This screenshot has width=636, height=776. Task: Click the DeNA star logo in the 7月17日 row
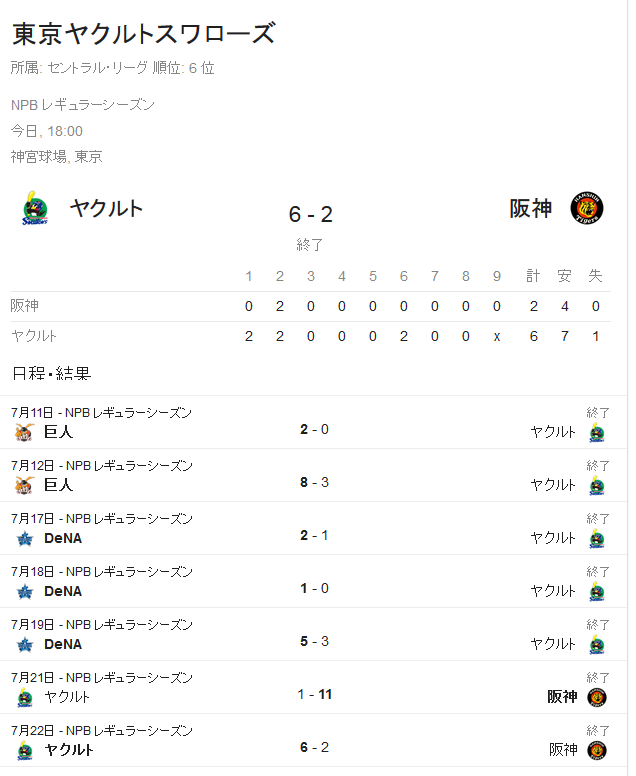[x=25, y=538]
